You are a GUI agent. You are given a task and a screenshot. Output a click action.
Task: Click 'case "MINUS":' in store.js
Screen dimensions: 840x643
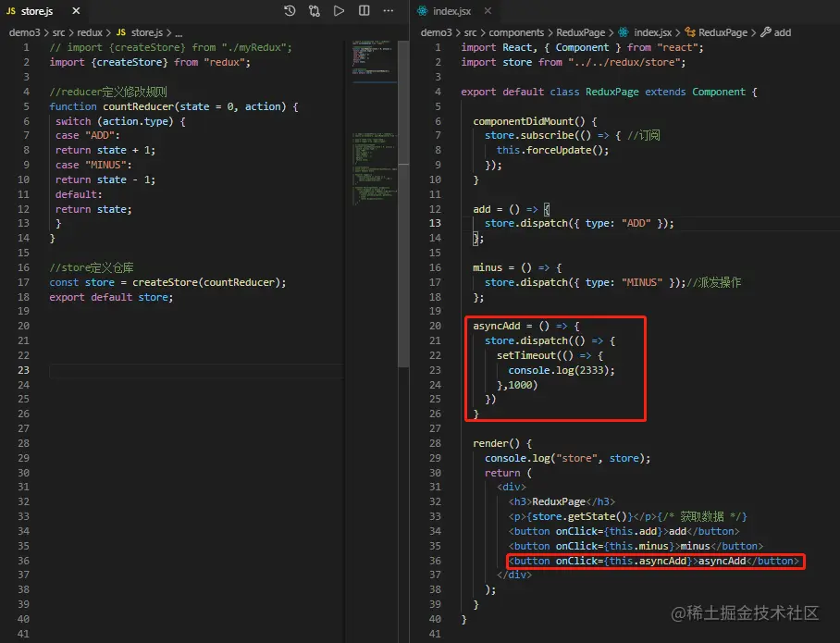(x=93, y=165)
